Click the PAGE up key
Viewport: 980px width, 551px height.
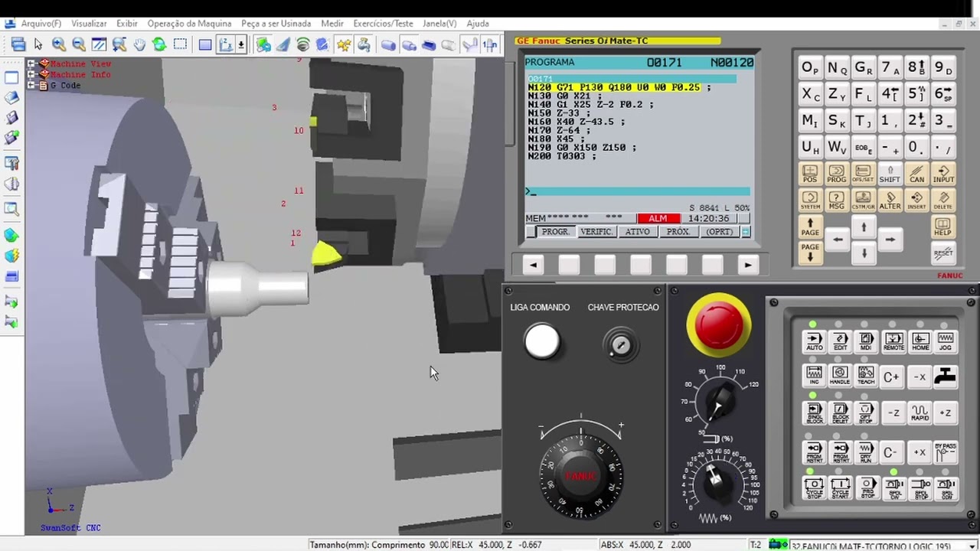[x=810, y=227]
